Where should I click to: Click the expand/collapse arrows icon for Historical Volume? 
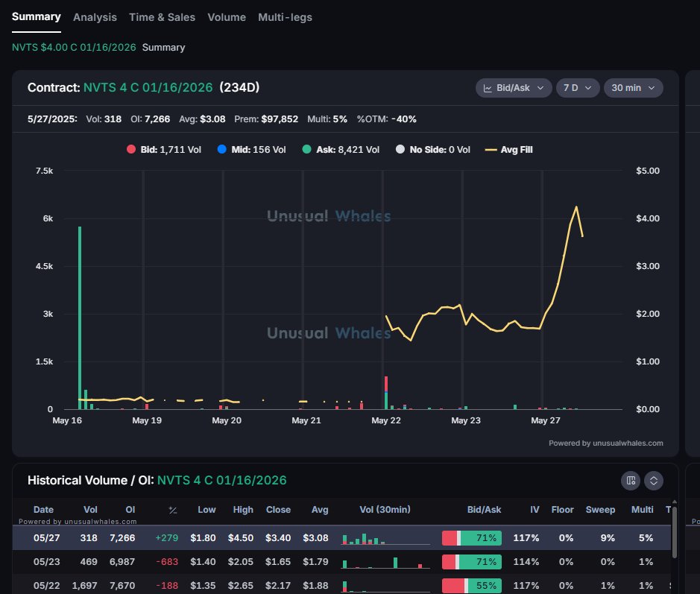coord(654,481)
